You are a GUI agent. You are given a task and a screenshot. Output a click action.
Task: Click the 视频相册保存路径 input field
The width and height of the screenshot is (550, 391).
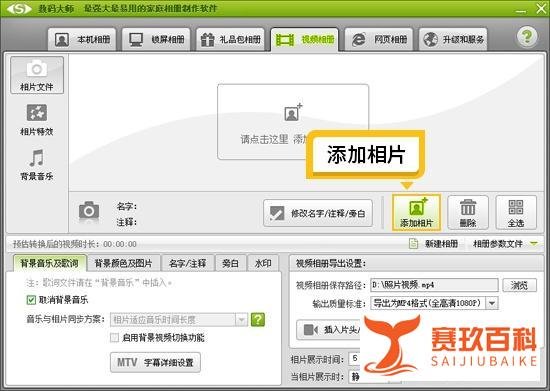(x=434, y=285)
